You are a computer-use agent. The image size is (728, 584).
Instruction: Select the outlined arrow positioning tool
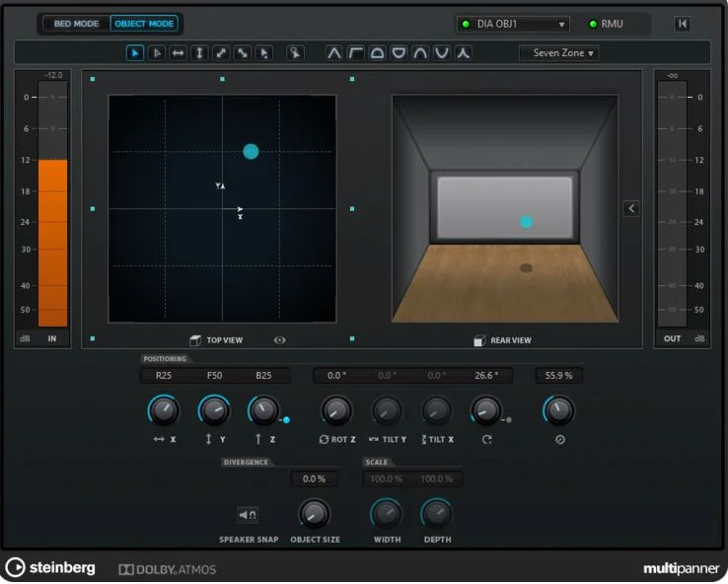point(157,53)
